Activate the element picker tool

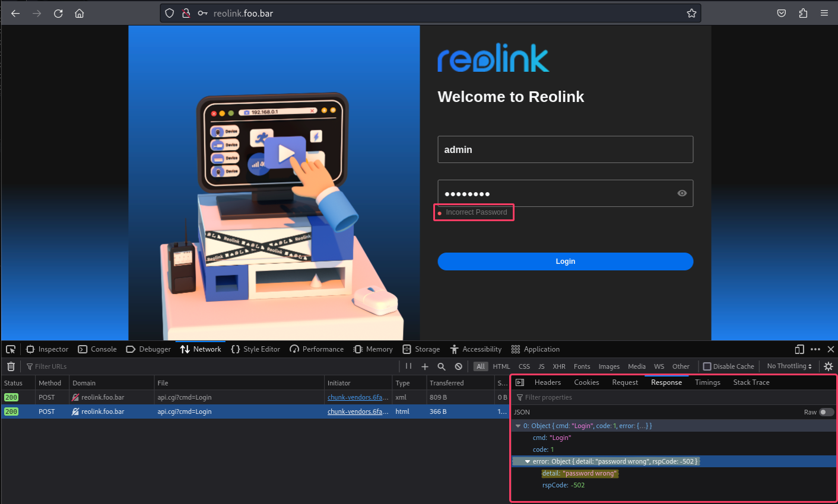tap(11, 349)
